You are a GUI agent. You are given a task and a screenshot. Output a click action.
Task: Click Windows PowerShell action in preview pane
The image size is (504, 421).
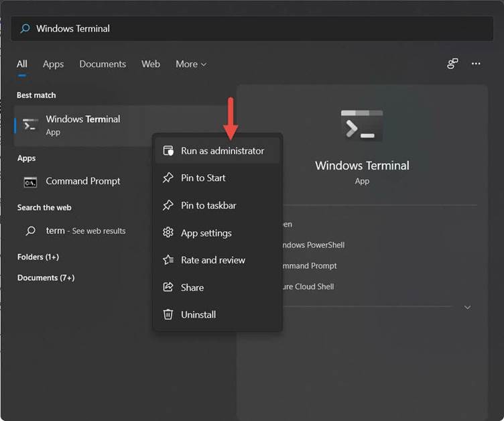313,245
